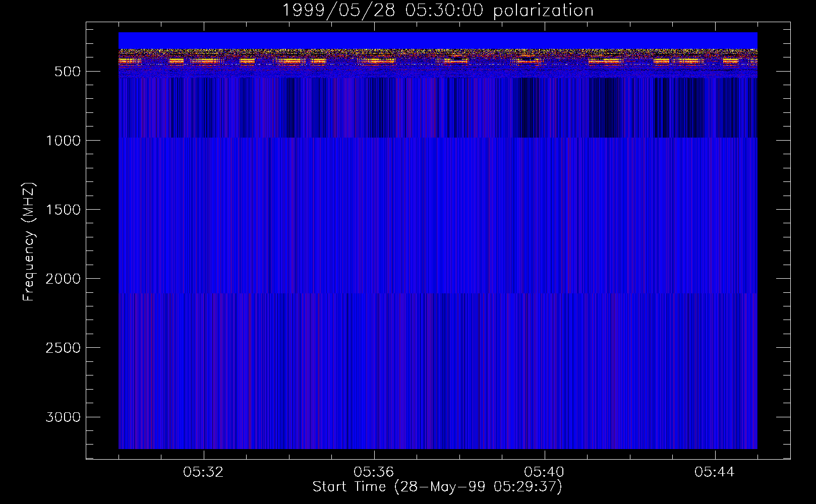Select the 2000 frequency tick label
The image size is (816, 504).
63,279
